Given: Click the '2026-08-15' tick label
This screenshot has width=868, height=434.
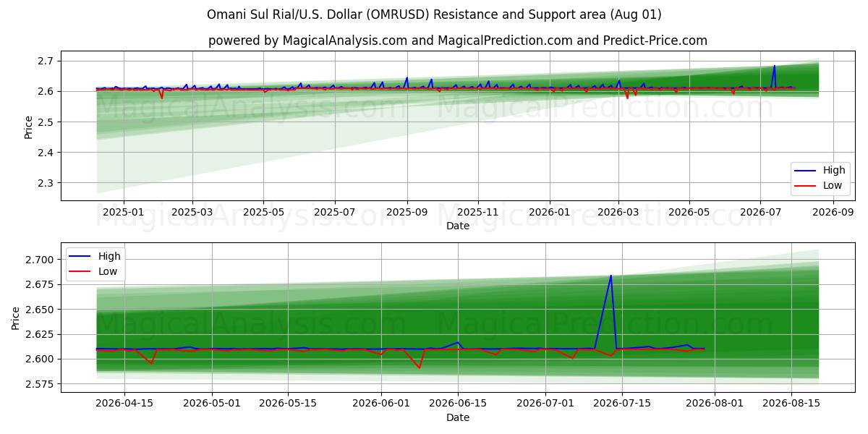Looking at the screenshot, I should tap(791, 404).
